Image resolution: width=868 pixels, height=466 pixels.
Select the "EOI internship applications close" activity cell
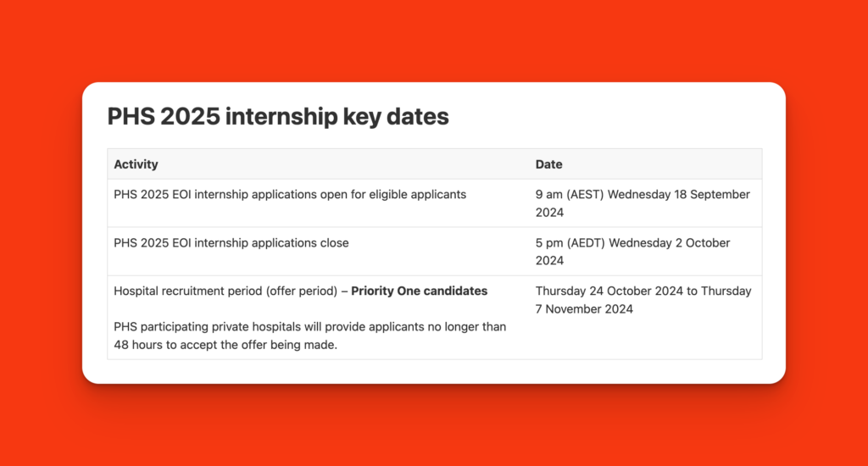[x=231, y=242]
